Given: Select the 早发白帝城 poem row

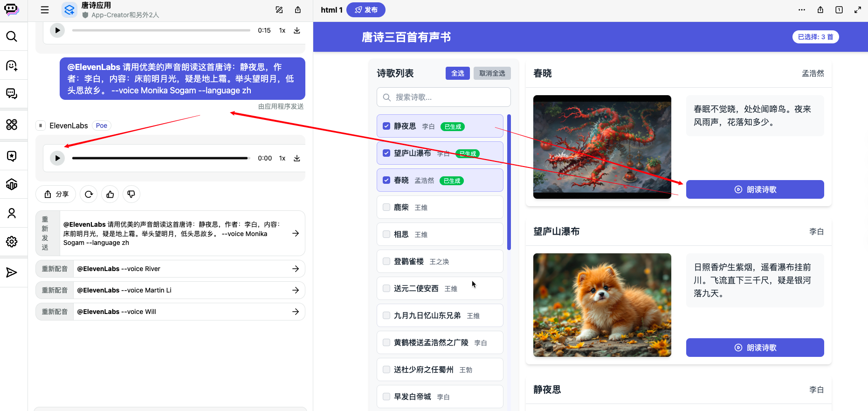Looking at the screenshot, I should coord(440,397).
